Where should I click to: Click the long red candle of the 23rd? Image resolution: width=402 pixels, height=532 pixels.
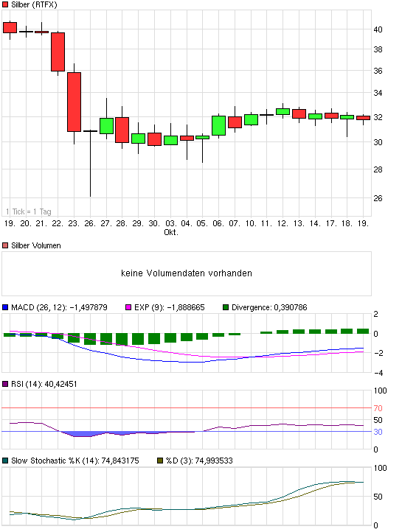(74, 102)
